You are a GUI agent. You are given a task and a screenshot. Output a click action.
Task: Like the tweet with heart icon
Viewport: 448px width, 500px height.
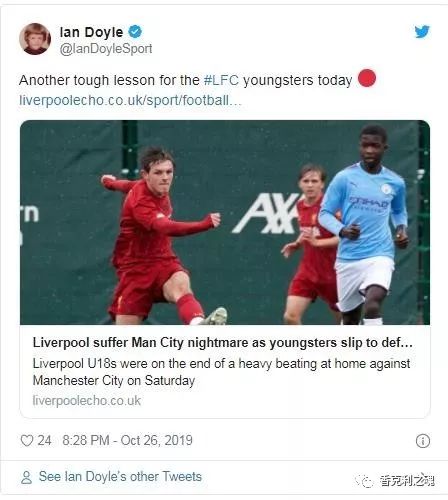click(27, 440)
